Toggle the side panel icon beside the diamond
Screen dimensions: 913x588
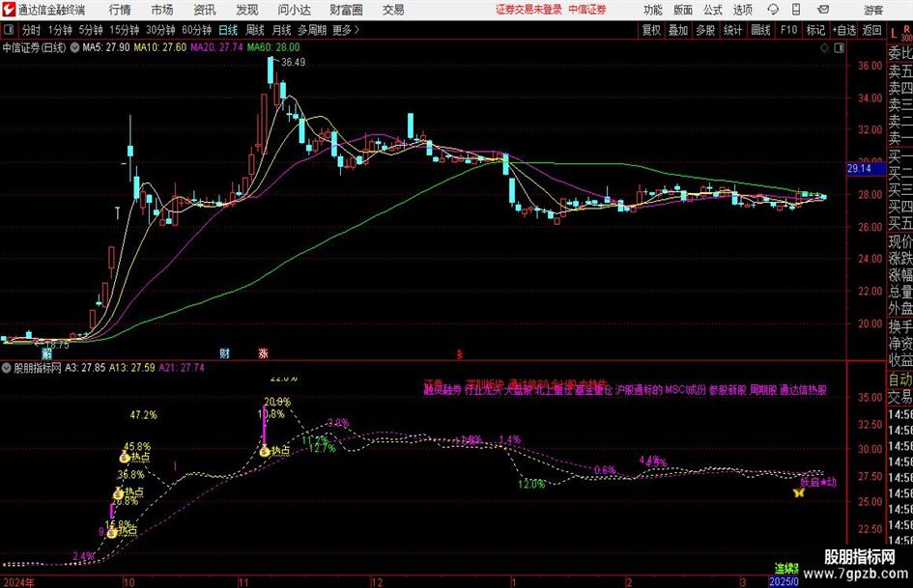[839, 47]
